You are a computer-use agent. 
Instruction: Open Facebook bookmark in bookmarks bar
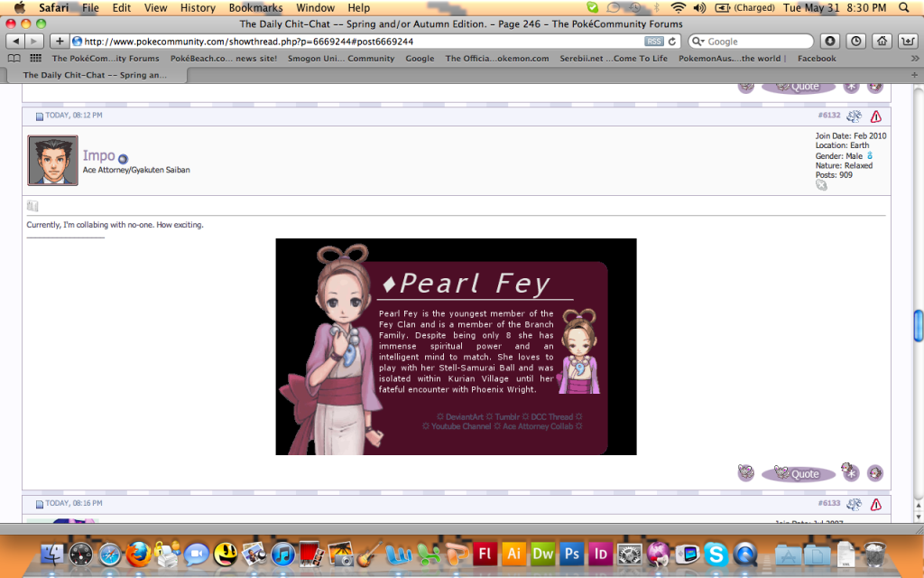click(x=817, y=59)
